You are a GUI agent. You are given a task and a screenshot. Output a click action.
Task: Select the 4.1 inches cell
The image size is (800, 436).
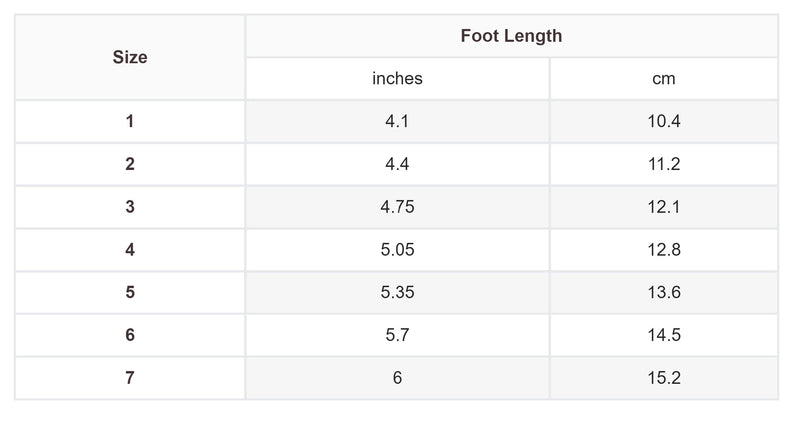coord(397,122)
